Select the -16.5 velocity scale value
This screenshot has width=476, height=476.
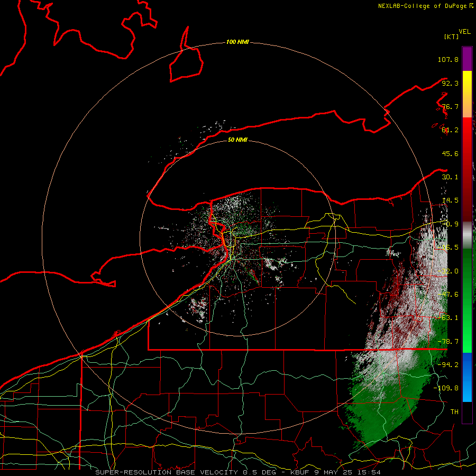[x=448, y=248]
